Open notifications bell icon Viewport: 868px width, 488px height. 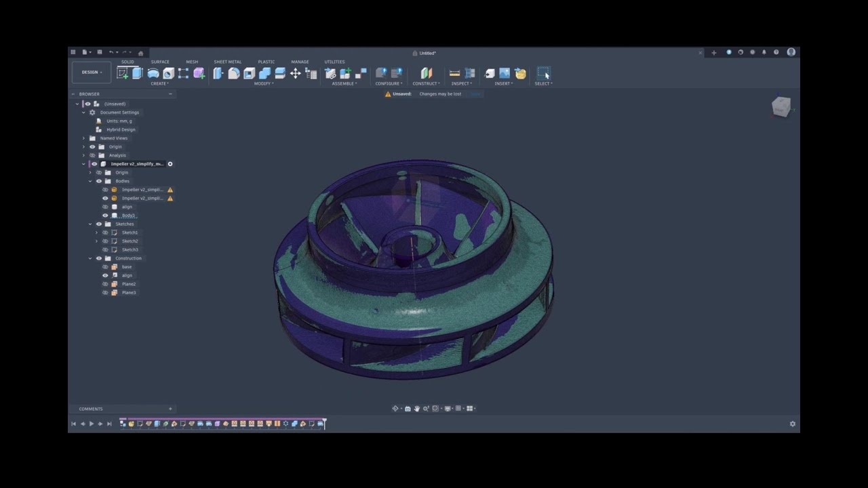point(764,52)
